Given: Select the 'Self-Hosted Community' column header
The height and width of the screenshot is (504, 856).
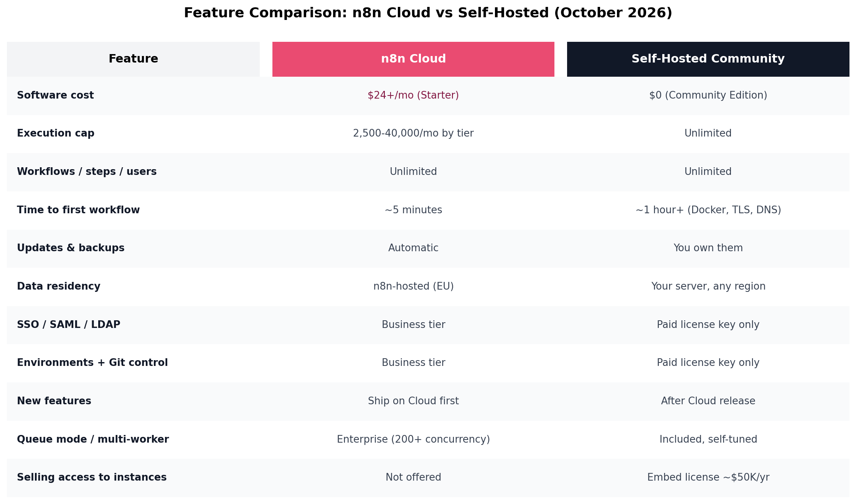Looking at the screenshot, I should click(708, 59).
